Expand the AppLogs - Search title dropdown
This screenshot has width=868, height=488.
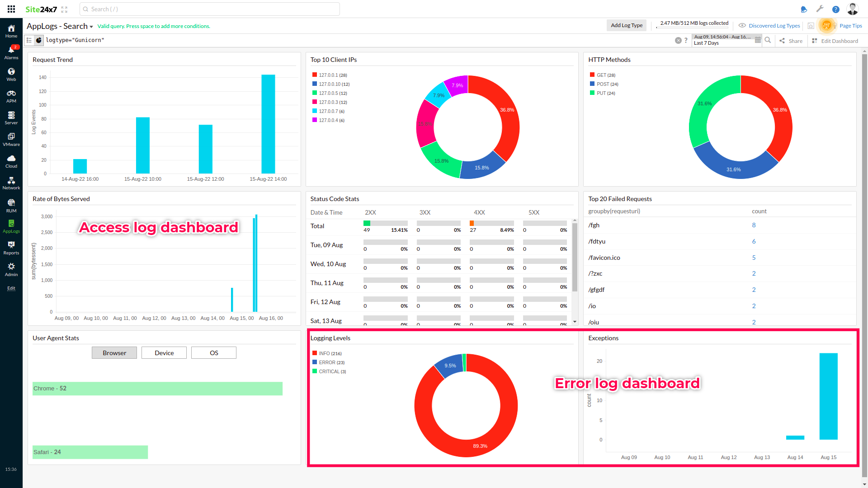tap(91, 27)
